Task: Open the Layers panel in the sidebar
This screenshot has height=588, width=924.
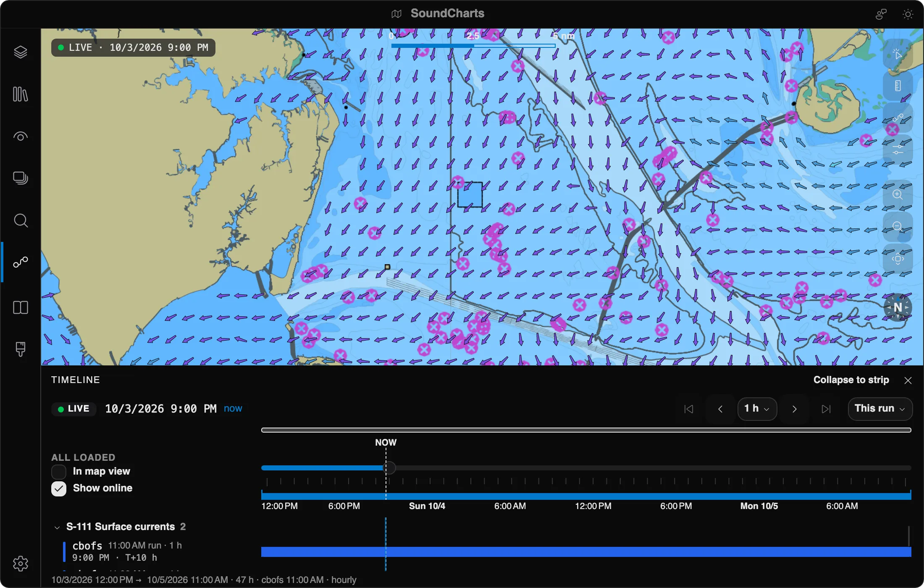Action: point(20,52)
